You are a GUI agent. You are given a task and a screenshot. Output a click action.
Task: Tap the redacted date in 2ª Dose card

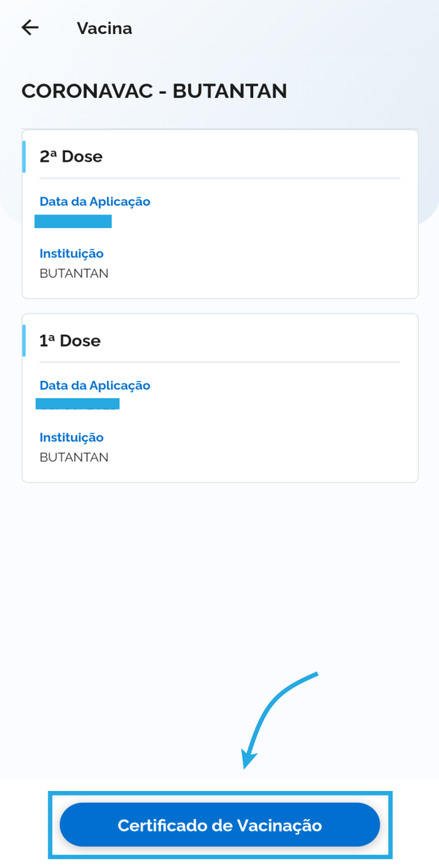click(x=73, y=221)
